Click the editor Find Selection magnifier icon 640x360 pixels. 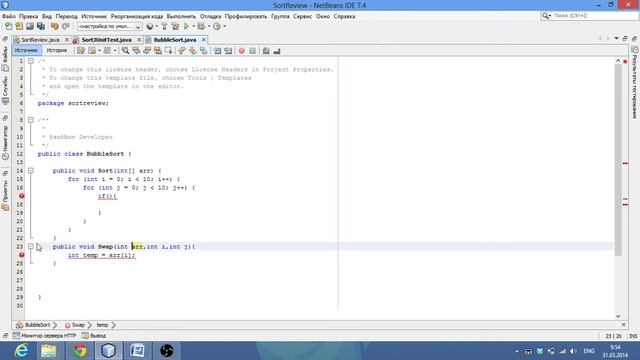(125, 51)
